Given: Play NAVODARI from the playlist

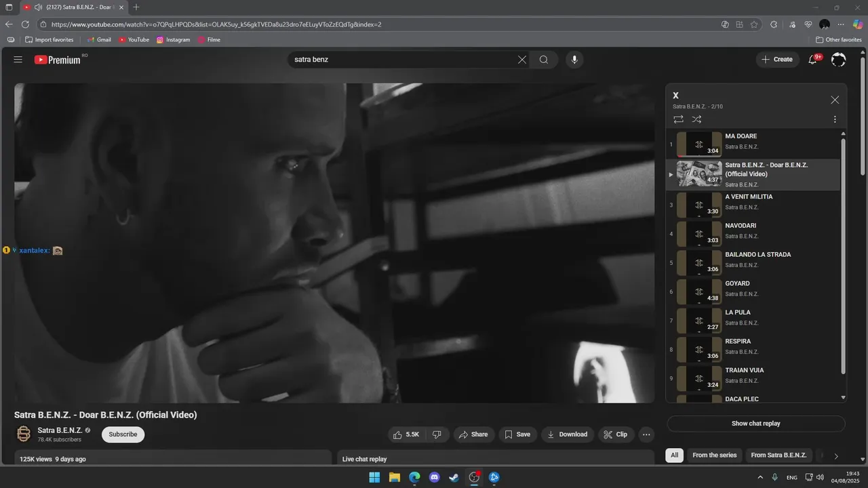Looking at the screenshot, I should 753,234.
